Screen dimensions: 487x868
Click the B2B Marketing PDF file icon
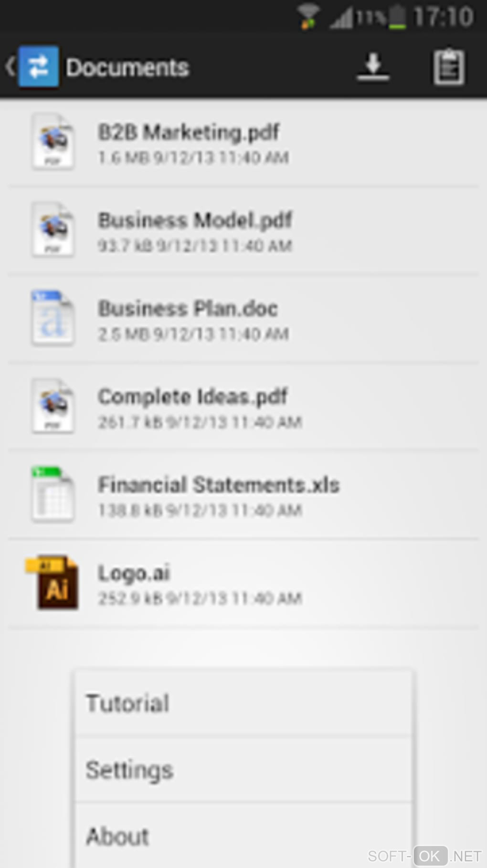[x=53, y=142]
